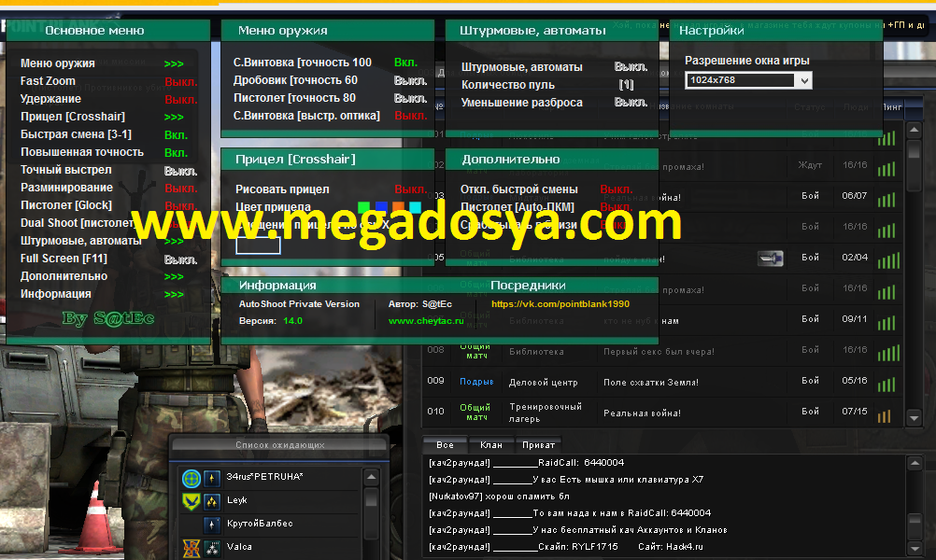The image size is (936, 560).
Task: Click the 06/07 player count cell
Action: click(854, 196)
